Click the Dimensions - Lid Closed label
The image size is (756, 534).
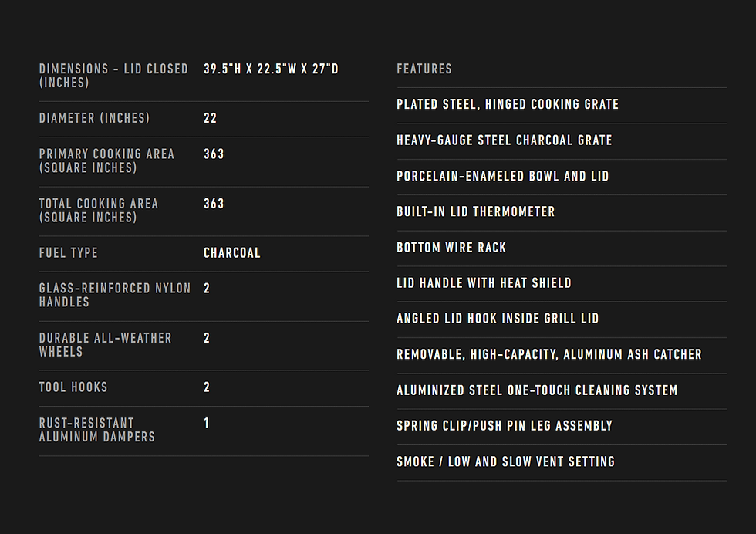point(113,76)
